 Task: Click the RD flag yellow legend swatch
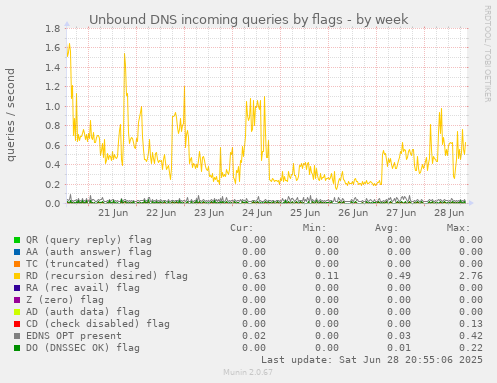pos(17,276)
